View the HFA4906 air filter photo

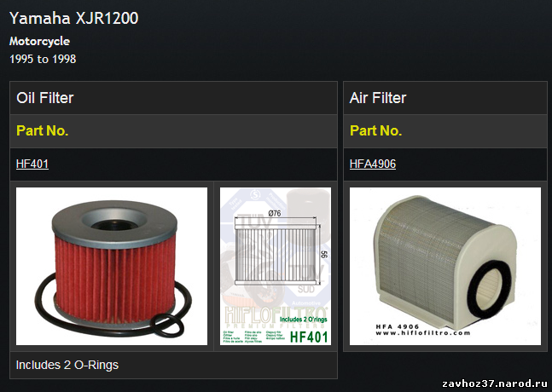445,266
